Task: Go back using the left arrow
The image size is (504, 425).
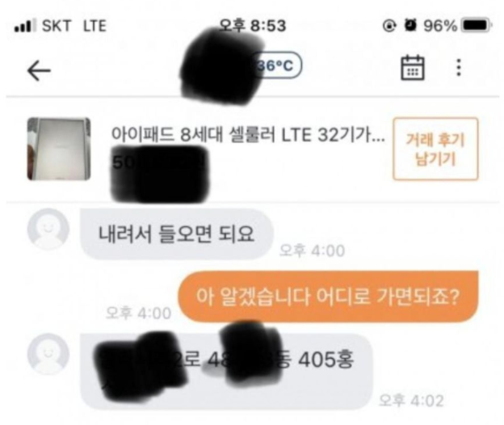Action: [x=39, y=70]
